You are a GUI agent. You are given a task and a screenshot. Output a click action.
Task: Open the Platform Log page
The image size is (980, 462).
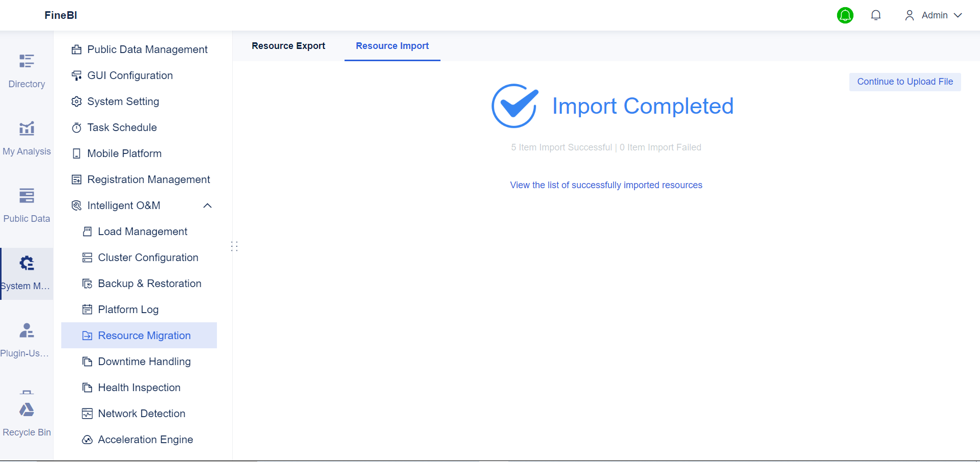coord(128,309)
